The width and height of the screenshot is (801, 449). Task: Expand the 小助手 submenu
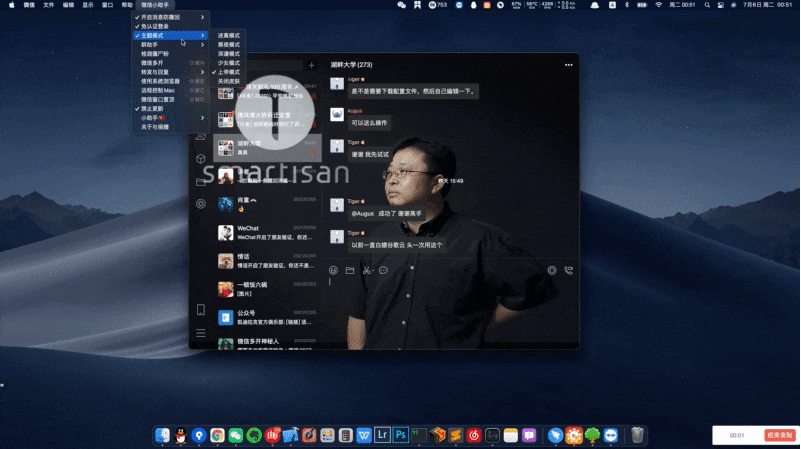[x=170, y=118]
